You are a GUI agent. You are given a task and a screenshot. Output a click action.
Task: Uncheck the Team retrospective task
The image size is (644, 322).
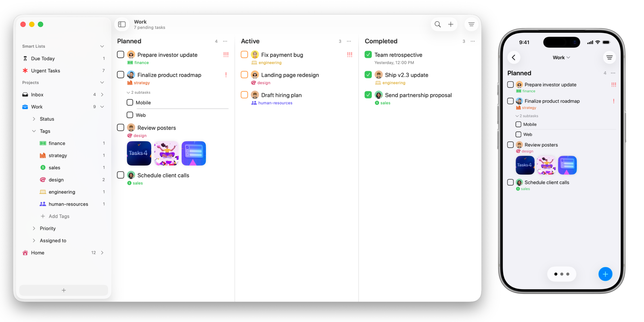point(368,55)
